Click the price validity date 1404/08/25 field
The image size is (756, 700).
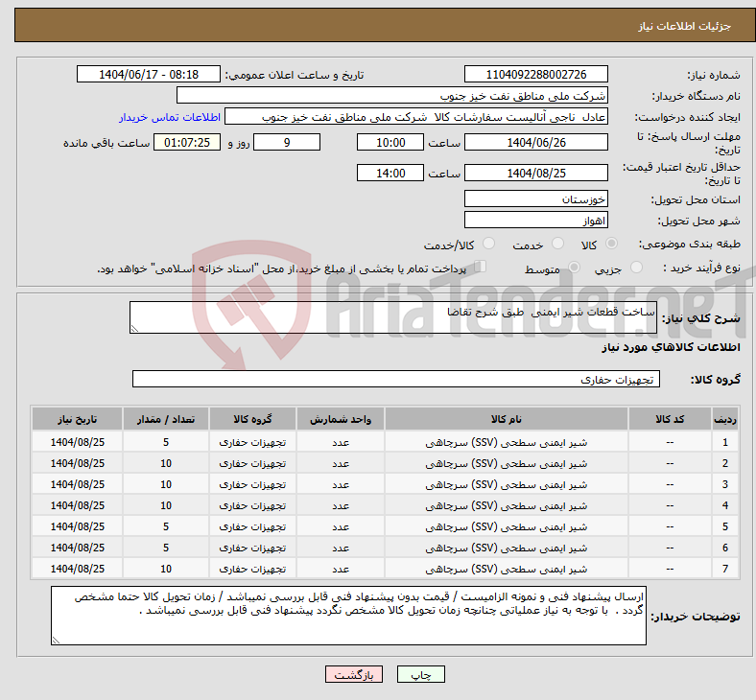(x=535, y=173)
